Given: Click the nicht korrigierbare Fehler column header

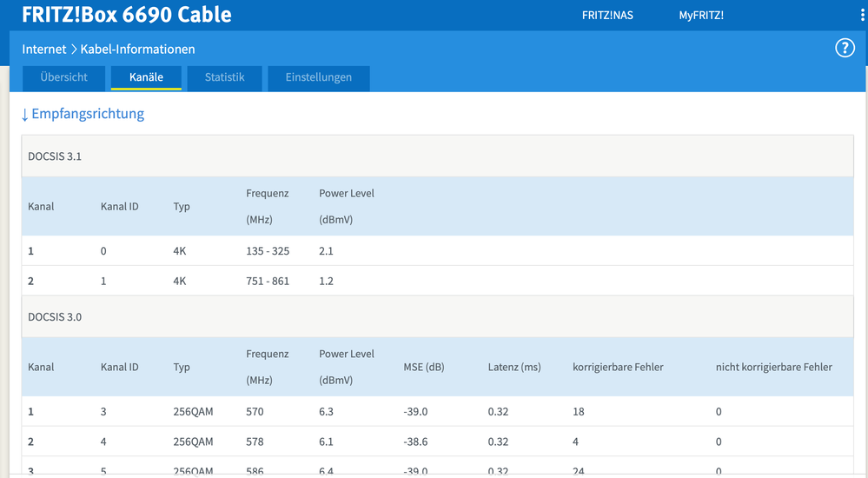Looking at the screenshot, I should coord(773,367).
